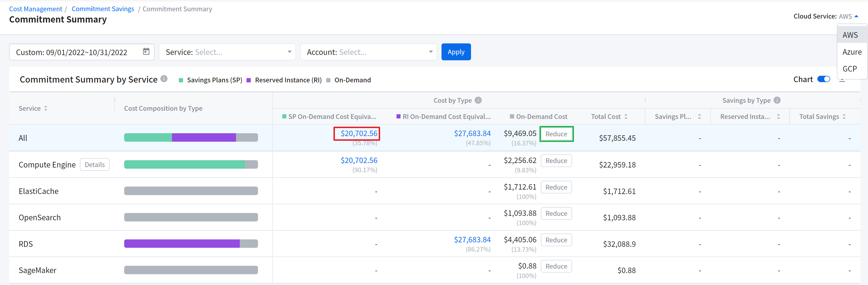Click the Savings by Type info icon
868x285 pixels.
pos(777,100)
